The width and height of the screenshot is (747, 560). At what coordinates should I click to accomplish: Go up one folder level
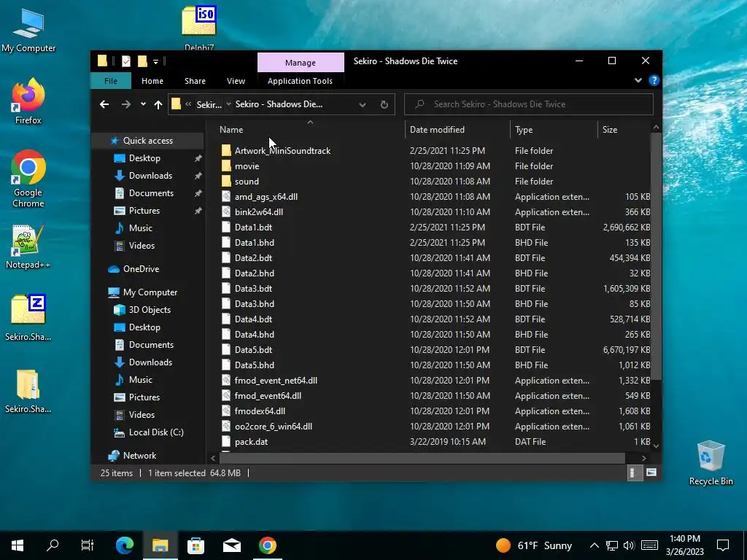point(158,104)
